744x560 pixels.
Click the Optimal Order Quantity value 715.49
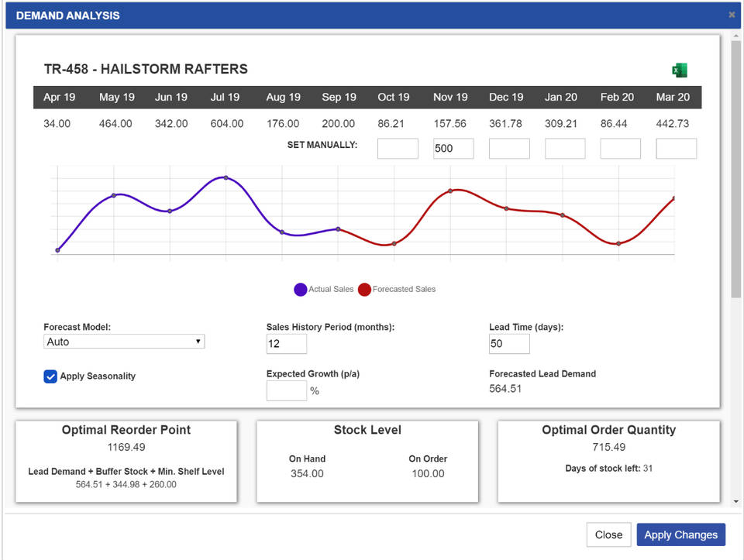click(x=609, y=447)
